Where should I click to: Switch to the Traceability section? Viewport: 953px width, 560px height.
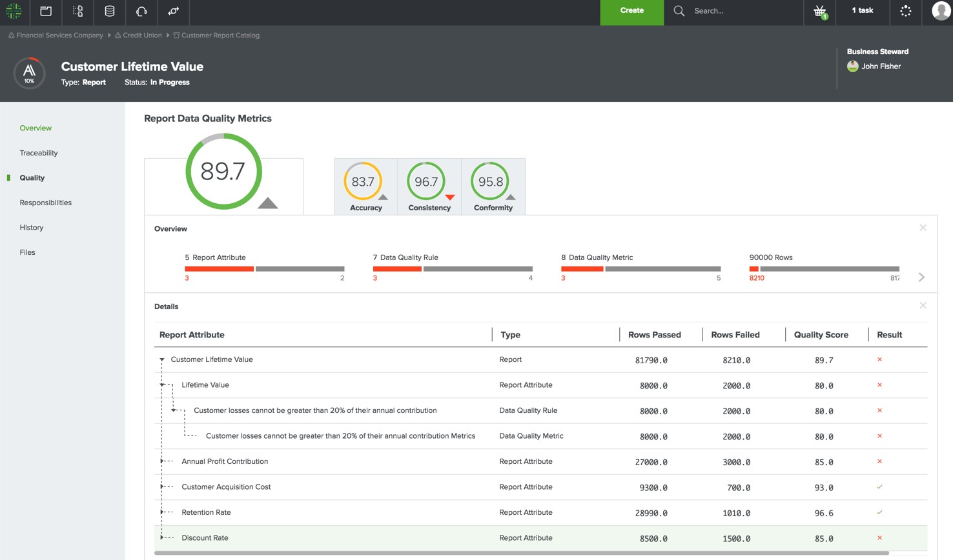click(x=38, y=153)
